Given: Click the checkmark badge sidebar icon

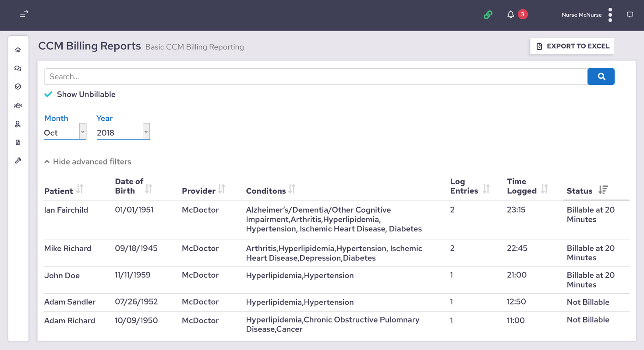Looking at the screenshot, I should (18, 87).
